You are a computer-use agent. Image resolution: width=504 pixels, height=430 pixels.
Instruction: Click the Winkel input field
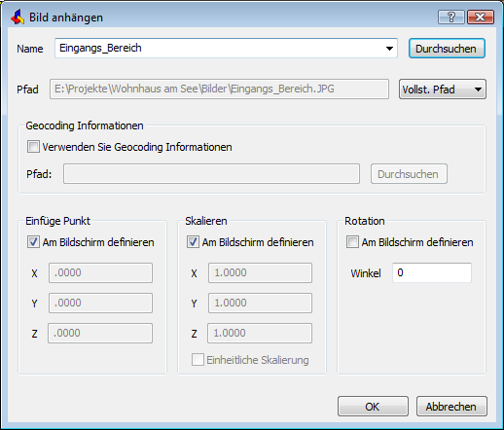click(432, 272)
